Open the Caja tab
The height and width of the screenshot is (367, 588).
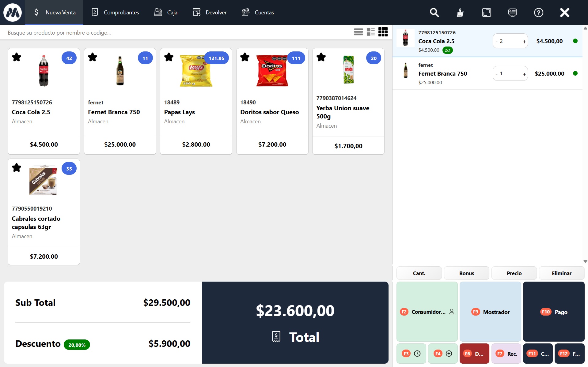pos(166,13)
